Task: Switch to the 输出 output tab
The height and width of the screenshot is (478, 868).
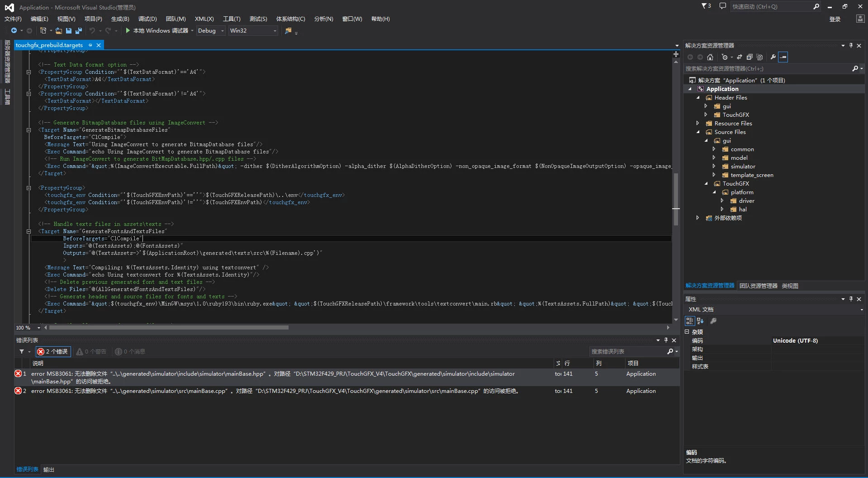Action: (49, 469)
